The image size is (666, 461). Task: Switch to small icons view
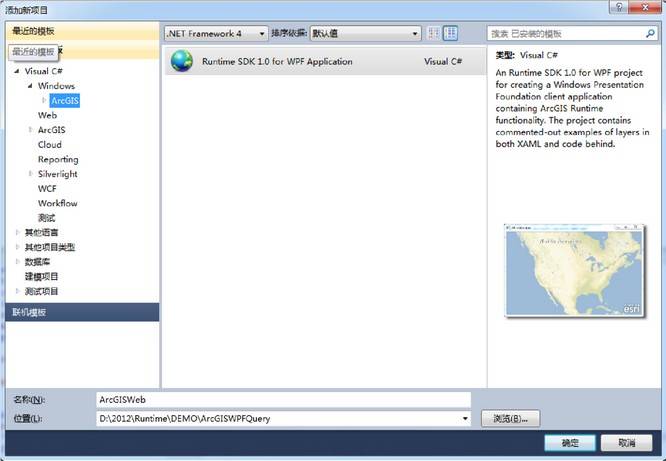pos(433,33)
